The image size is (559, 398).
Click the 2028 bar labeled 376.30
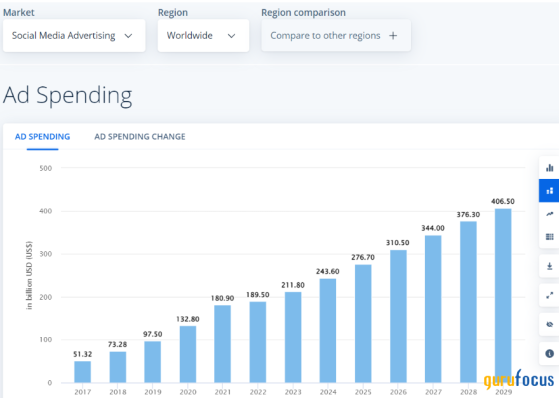tap(468, 302)
